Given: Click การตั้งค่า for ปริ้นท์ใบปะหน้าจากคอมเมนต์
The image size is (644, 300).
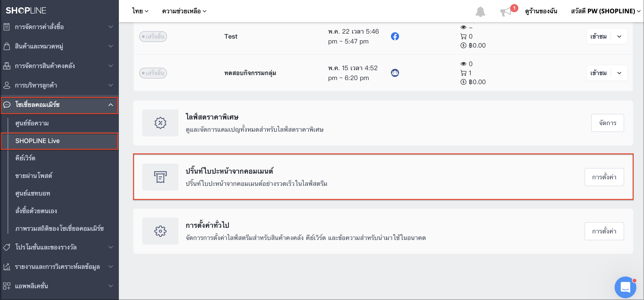Looking at the screenshot, I should [604, 177].
